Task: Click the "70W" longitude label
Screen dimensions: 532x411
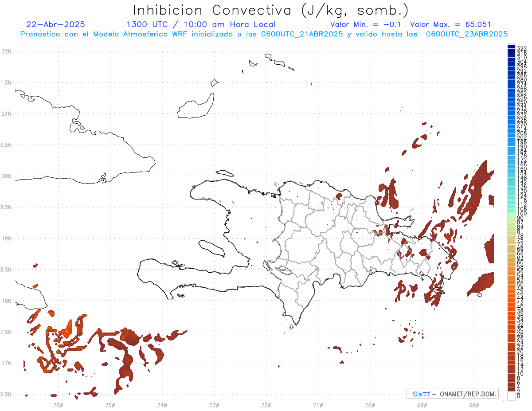Action: (x=370, y=405)
